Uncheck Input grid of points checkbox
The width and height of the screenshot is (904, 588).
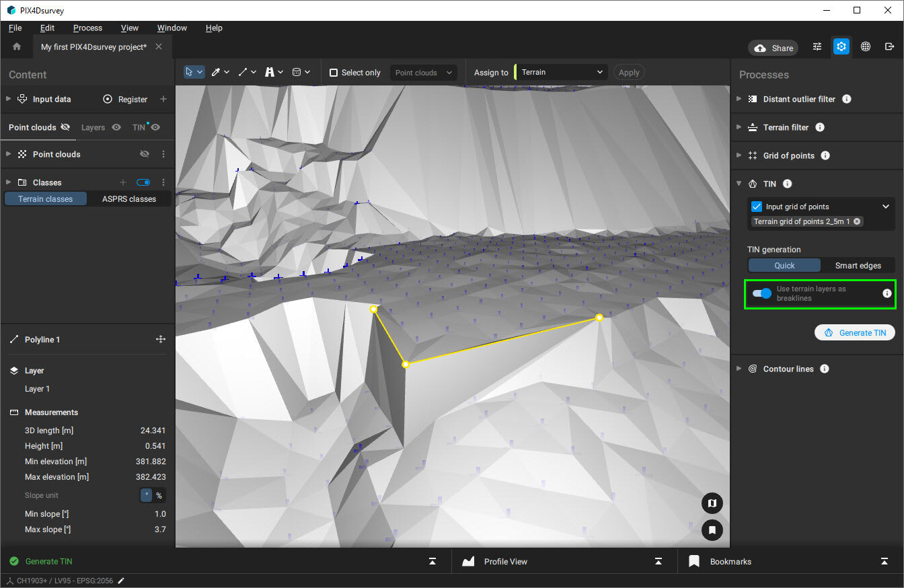coord(757,207)
